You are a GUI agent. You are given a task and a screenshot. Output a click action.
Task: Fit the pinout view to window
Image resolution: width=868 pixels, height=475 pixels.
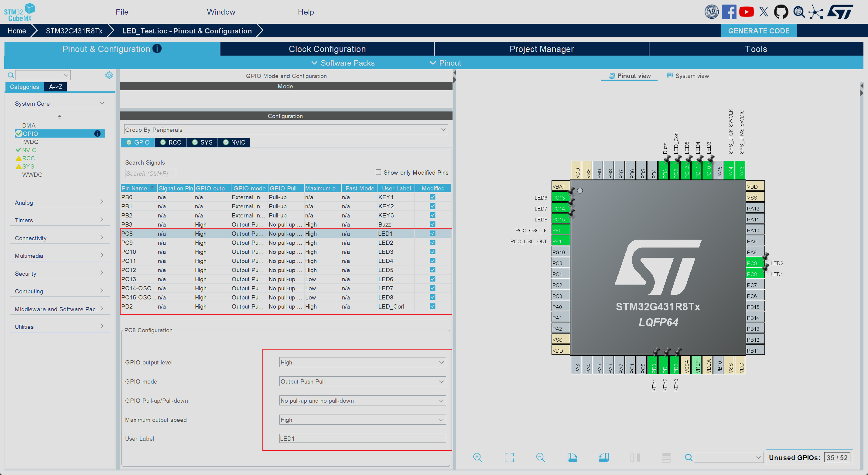(509, 457)
